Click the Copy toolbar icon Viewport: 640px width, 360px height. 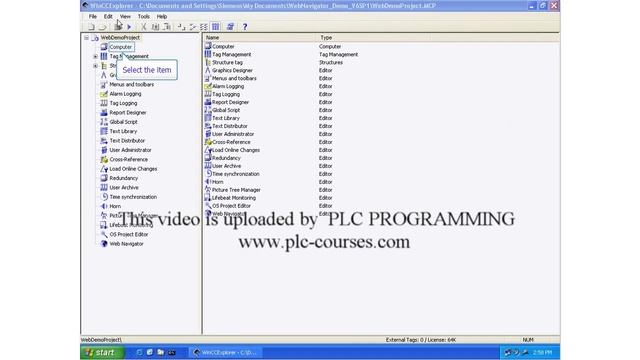[x=155, y=27]
